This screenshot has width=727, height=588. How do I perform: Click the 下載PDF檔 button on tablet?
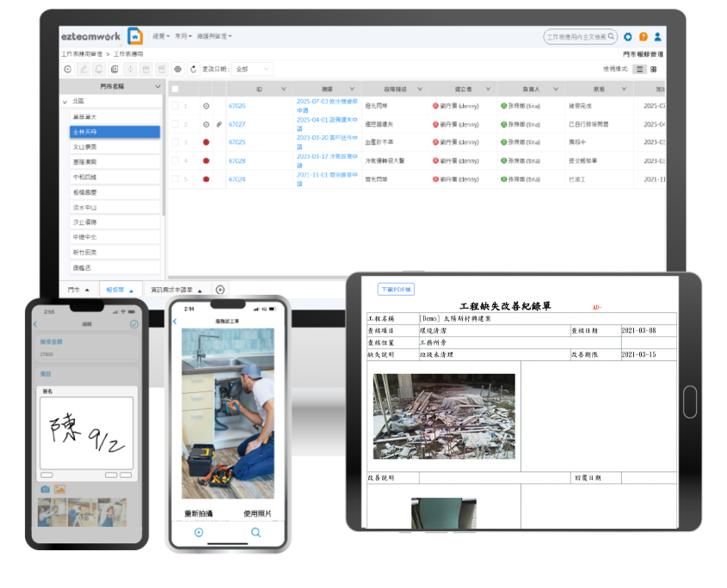point(396,289)
